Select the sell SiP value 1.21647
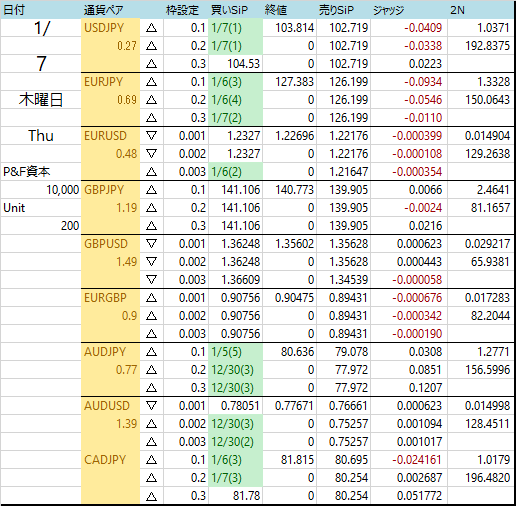This screenshot has width=516, height=506. click(x=349, y=172)
